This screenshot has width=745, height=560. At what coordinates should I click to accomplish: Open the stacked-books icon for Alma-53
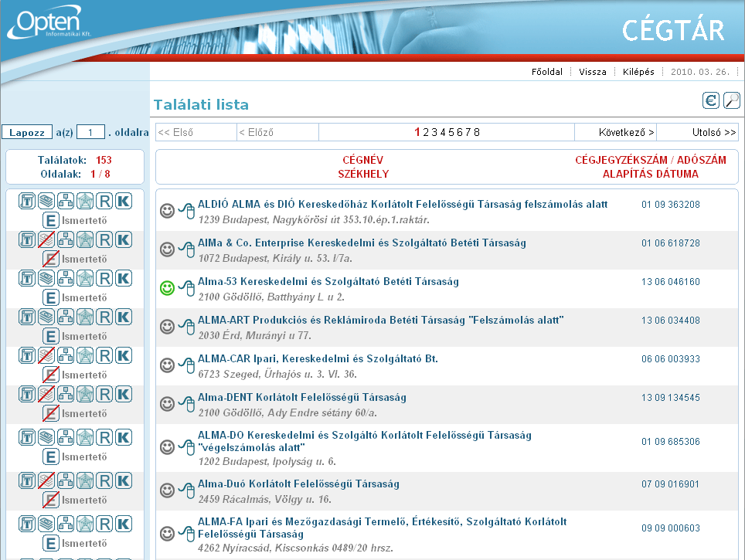[46, 278]
